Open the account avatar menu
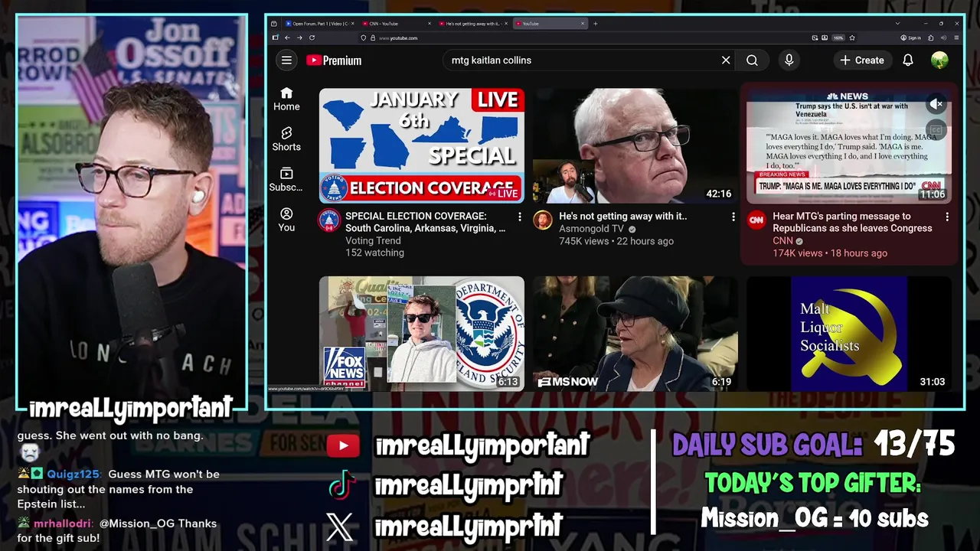This screenshot has width=980, height=551. click(939, 60)
